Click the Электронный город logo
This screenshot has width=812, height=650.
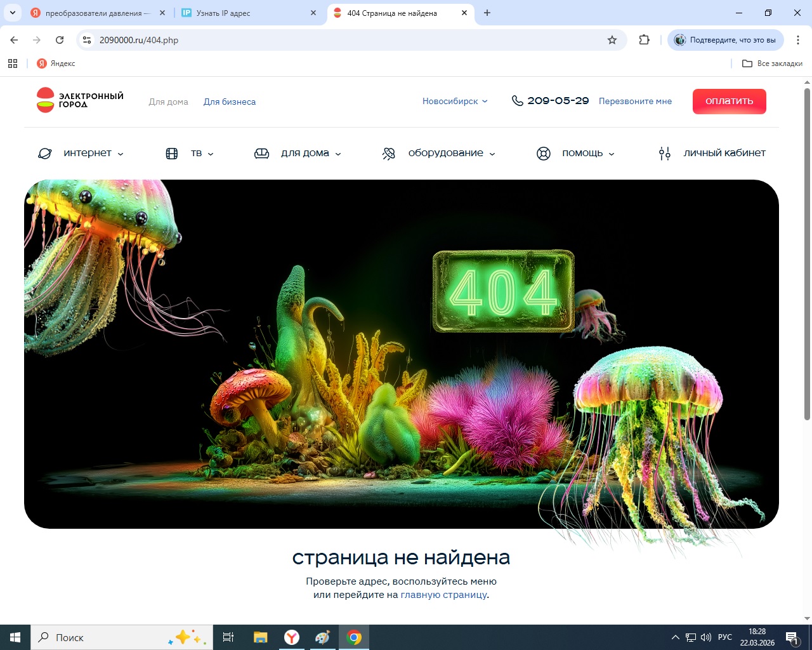coord(80,100)
